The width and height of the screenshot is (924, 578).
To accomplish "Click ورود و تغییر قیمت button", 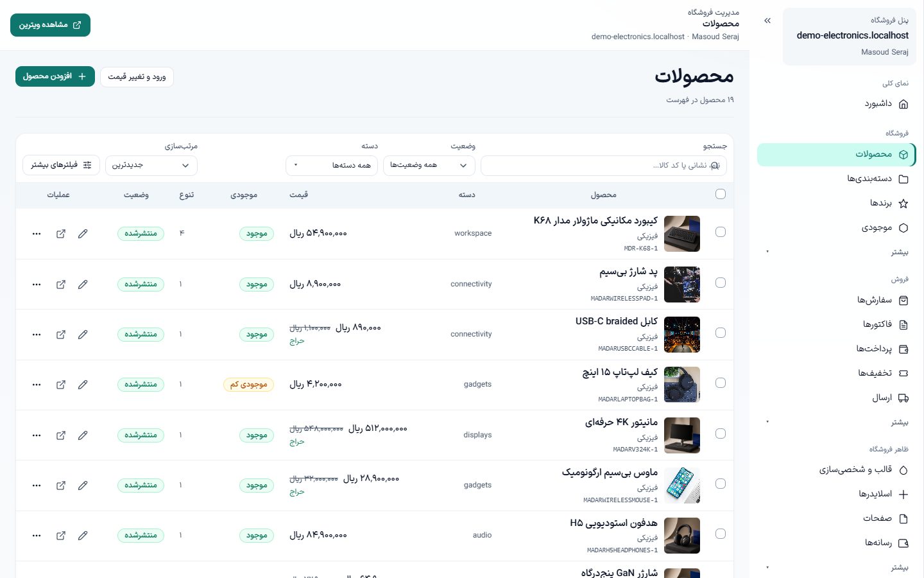I will tap(137, 77).
